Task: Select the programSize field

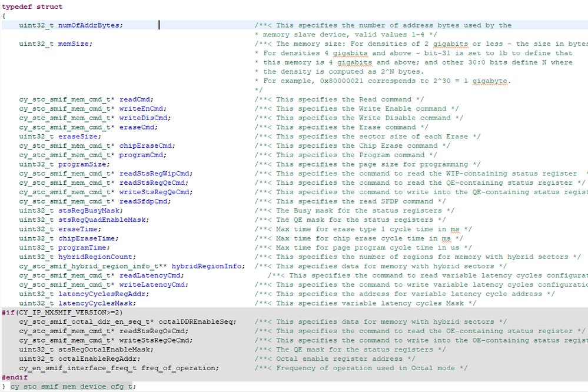Action: (x=82, y=164)
